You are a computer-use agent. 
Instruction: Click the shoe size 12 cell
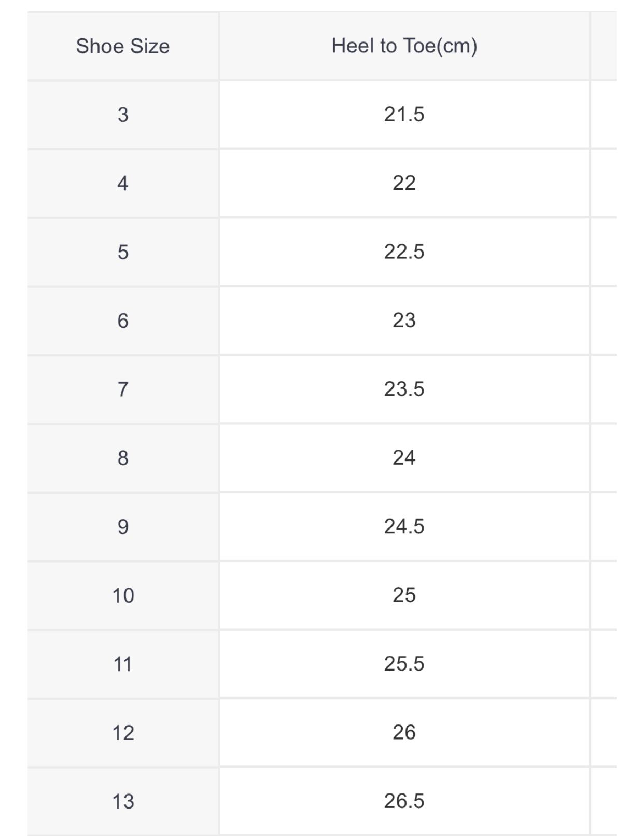(123, 732)
